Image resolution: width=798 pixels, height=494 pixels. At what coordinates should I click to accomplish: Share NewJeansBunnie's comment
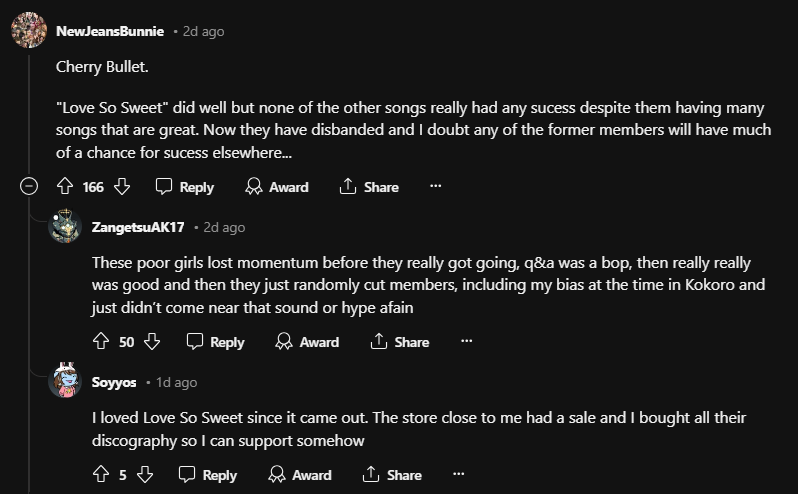click(369, 187)
